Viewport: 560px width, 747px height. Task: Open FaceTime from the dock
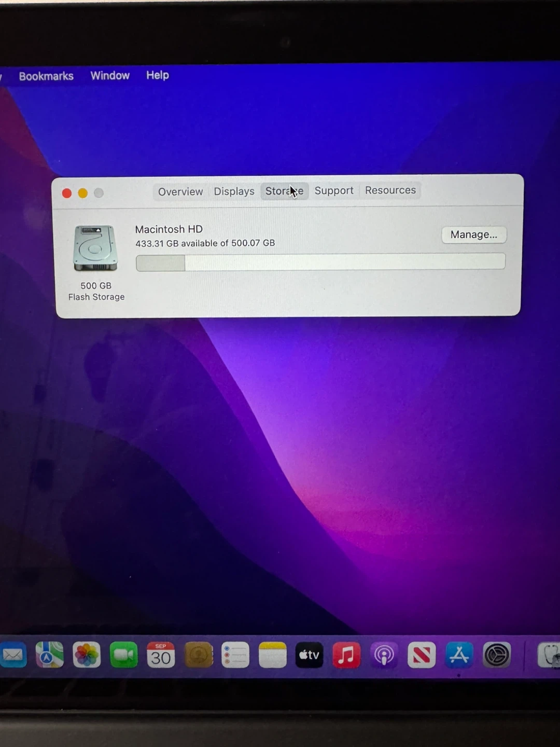coord(123,655)
